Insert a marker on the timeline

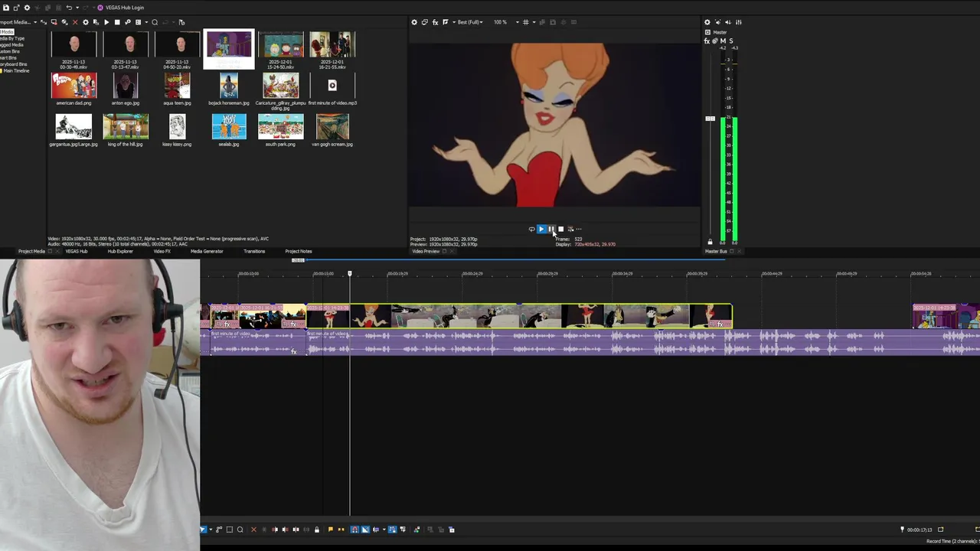pyautogui.click(x=330, y=530)
